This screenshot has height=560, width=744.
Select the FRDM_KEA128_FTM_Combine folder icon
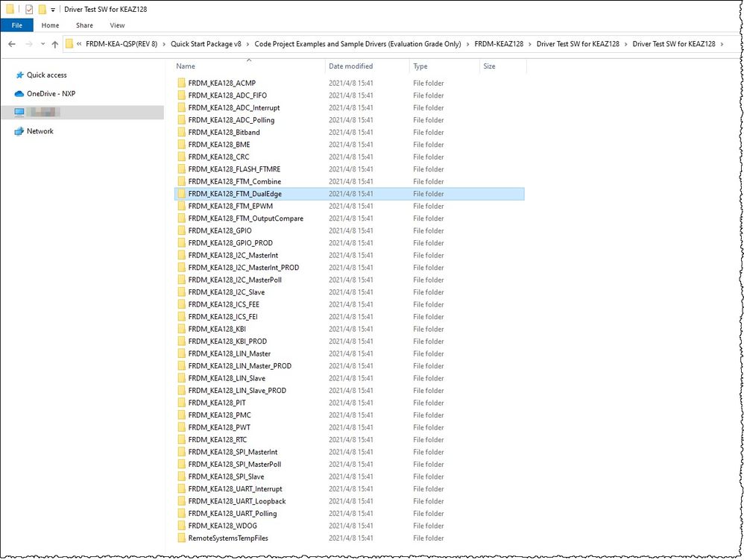click(182, 182)
